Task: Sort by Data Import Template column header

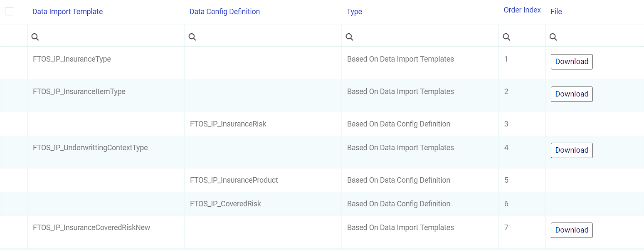Action: 67,12
